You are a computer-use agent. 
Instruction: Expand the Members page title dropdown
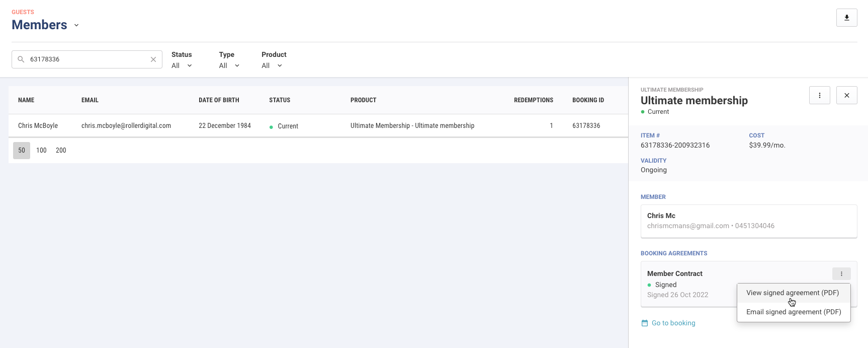tap(76, 25)
